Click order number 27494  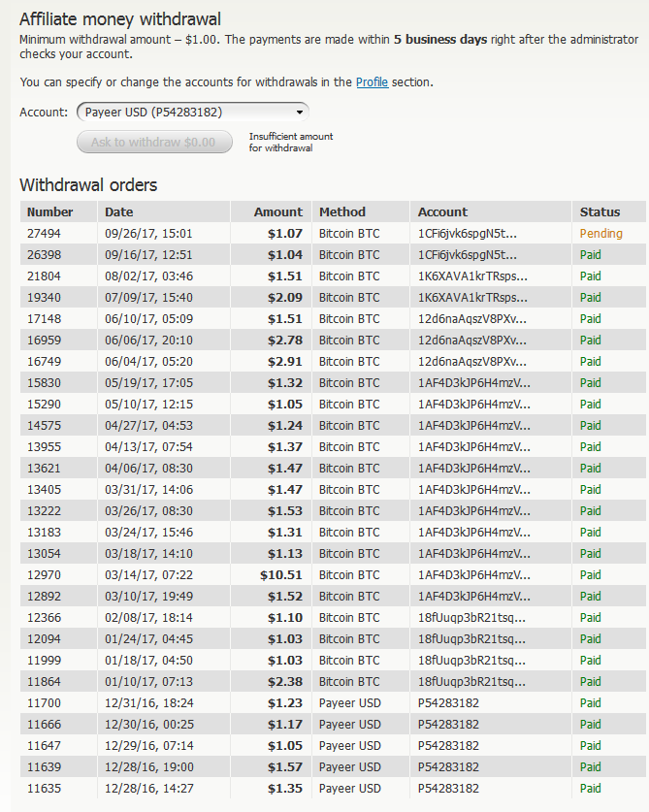click(x=44, y=234)
